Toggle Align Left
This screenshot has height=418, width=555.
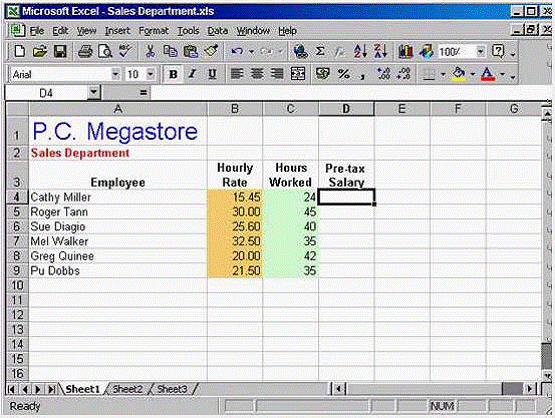click(237, 74)
